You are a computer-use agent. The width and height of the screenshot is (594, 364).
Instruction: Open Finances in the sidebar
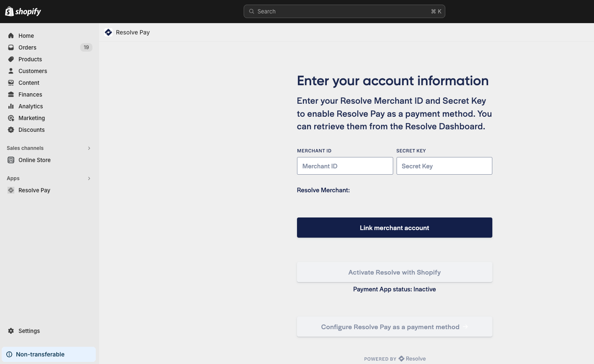click(x=50, y=94)
